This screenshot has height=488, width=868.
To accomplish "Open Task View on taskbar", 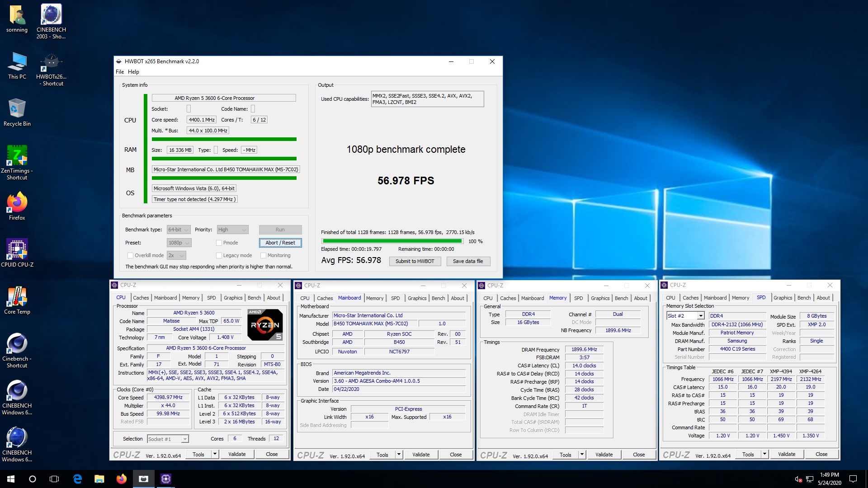I will click(54, 479).
